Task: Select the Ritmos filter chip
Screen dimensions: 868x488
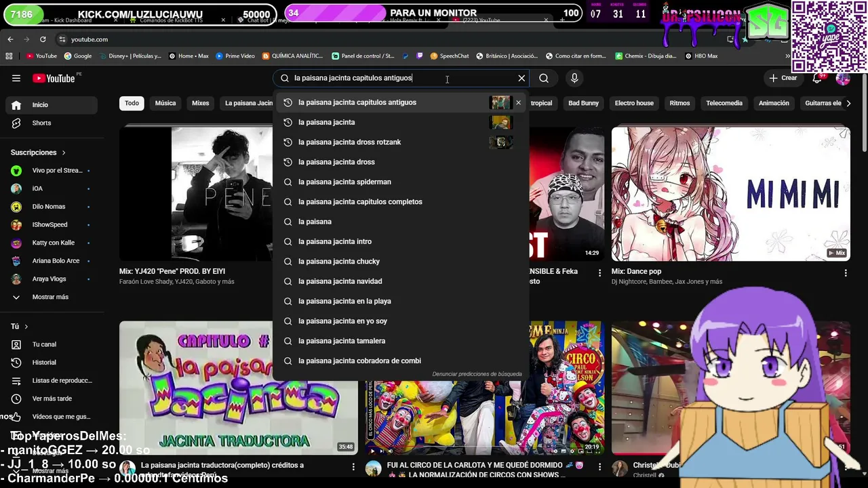Action: [679, 103]
